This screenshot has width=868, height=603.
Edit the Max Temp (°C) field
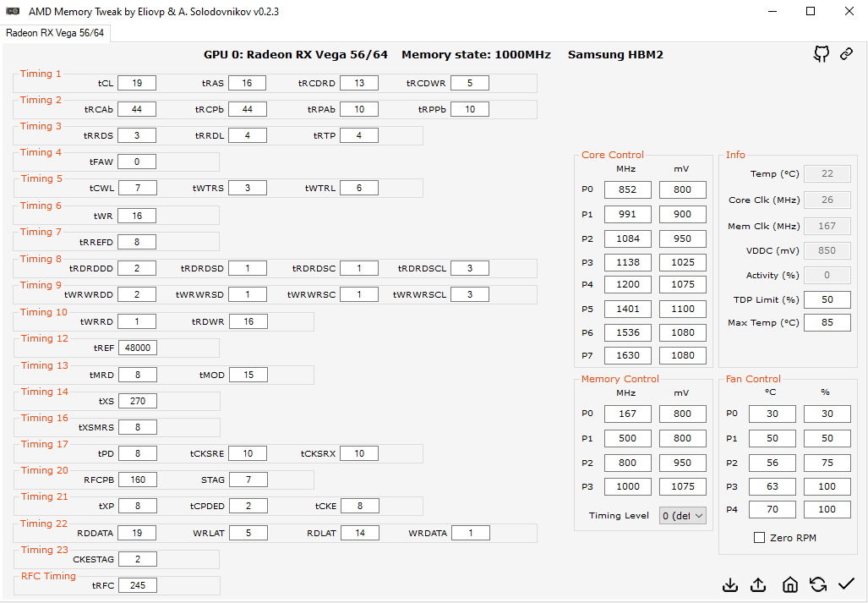click(x=827, y=322)
